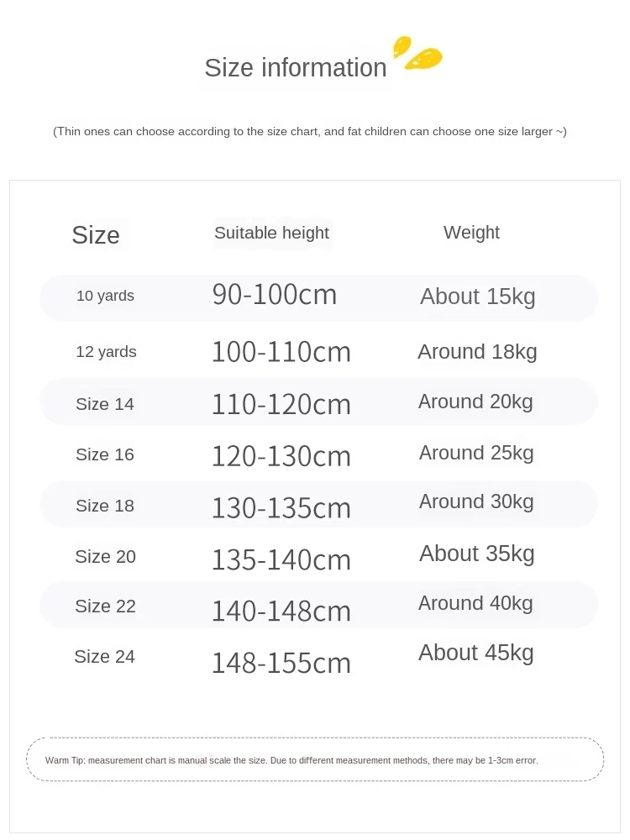Click the "148-155cm" height value

click(x=281, y=664)
